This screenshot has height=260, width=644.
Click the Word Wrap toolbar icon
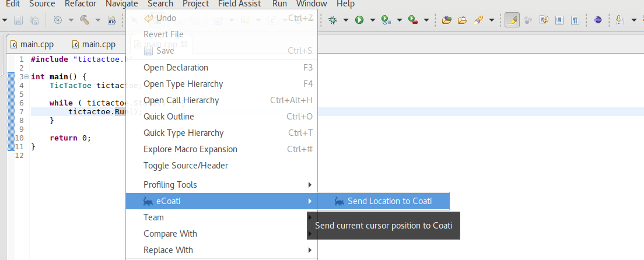(x=544, y=20)
